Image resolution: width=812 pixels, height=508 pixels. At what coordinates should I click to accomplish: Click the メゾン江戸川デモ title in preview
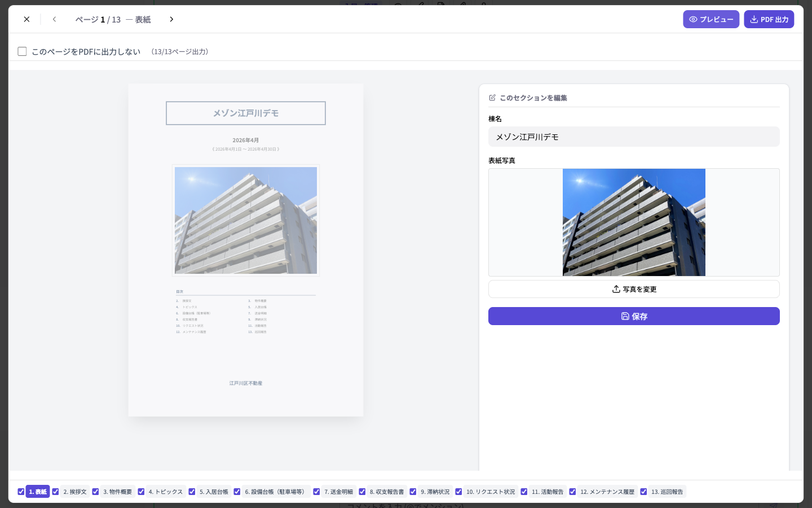(x=246, y=113)
